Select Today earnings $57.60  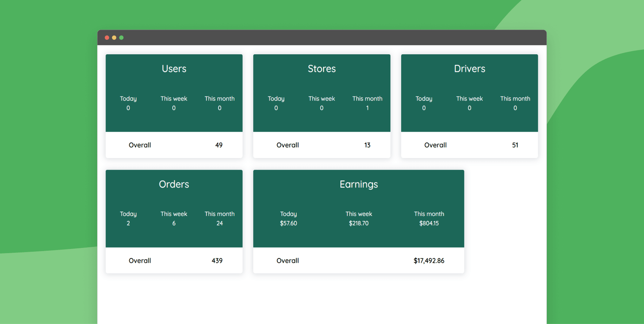point(288,223)
